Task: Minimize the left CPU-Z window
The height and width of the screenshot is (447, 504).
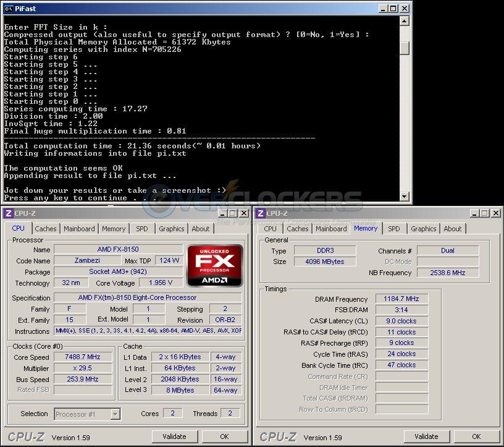Action: point(222,213)
